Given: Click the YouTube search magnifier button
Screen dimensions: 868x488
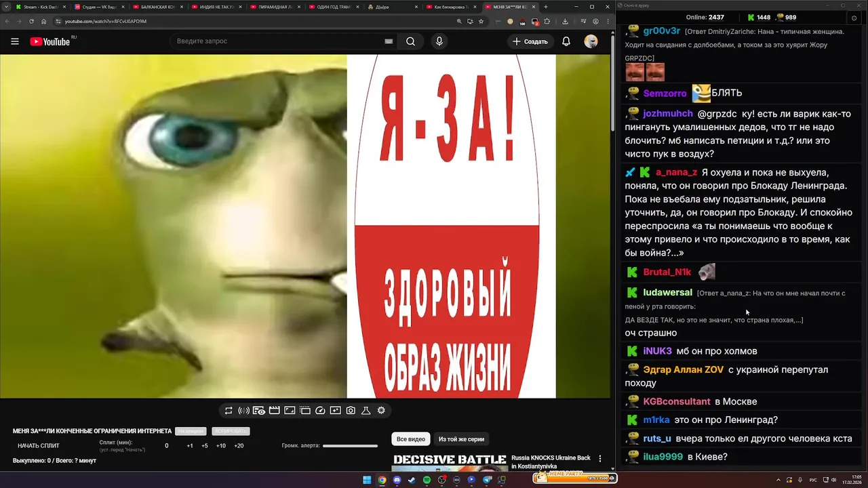Looking at the screenshot, I should [x=410, y=41].
